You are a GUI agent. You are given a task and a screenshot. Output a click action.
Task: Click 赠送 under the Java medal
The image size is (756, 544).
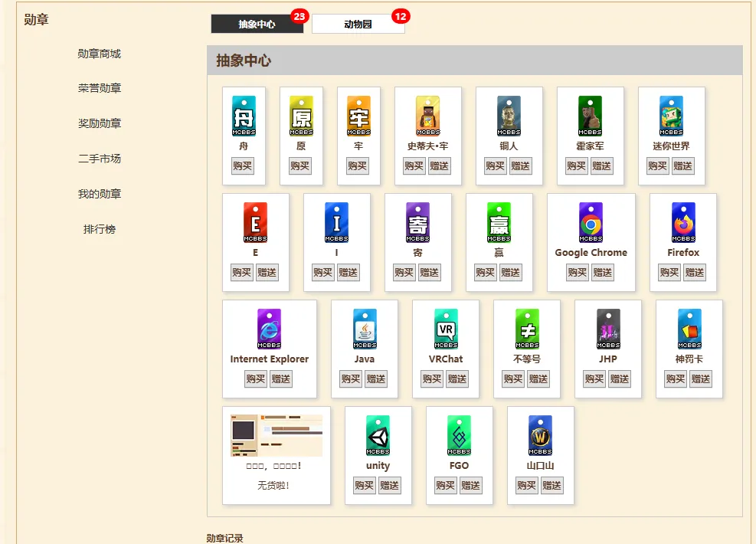(x=376, y=379)
